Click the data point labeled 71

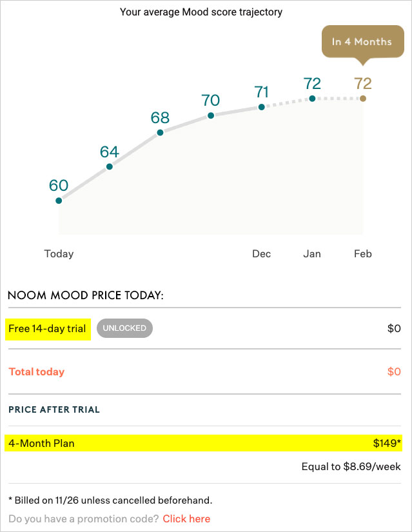pos(261,107)
